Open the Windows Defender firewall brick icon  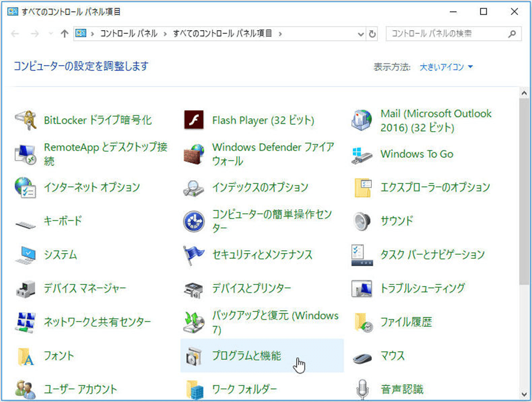coord(194,154)
